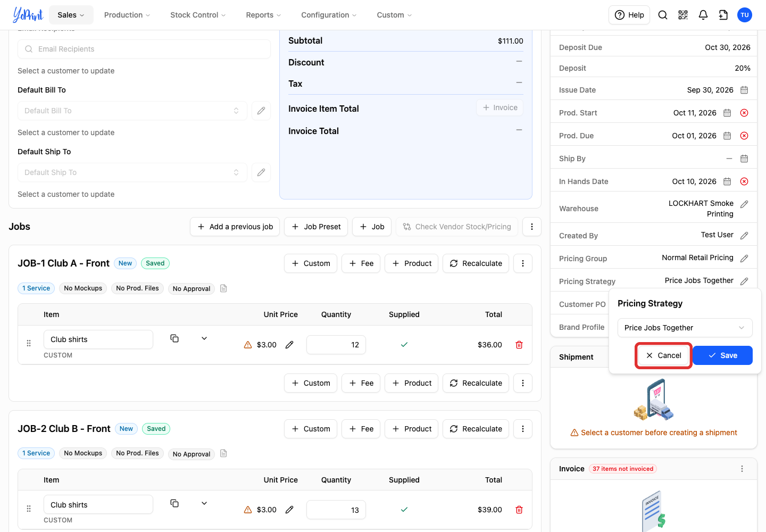
Task: Edit Default Ship To pencil icon
Action: point(261,172)
